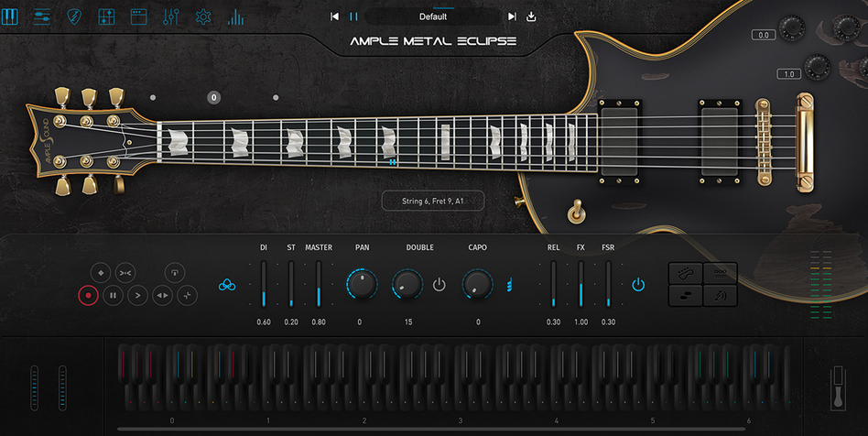Toggle the two ovals icon button
Image resolution: width=868 pixels, height=436 pixels.
coord(686,295)
